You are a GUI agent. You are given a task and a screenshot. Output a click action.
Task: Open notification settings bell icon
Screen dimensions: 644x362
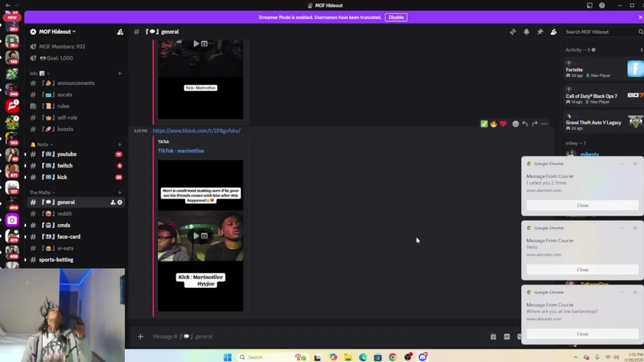point(526,32)
